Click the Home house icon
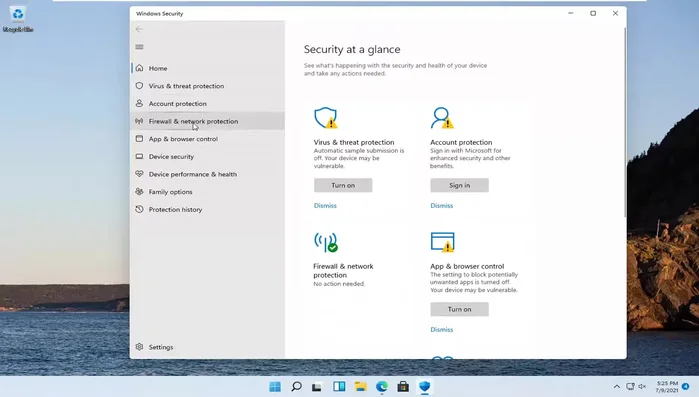The width and height of the screenshot is (699, 397). click(x=139, y=68)
